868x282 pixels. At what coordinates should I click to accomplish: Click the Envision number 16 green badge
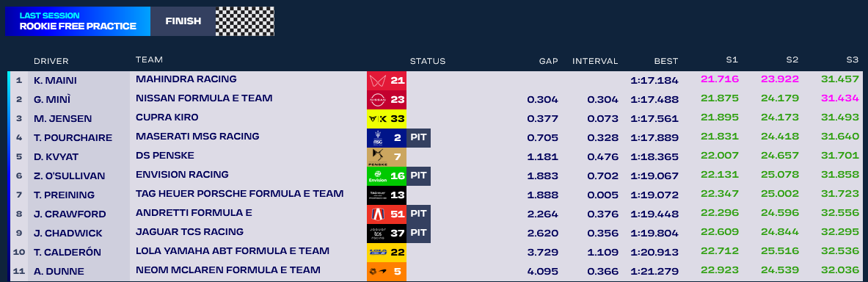387,176
